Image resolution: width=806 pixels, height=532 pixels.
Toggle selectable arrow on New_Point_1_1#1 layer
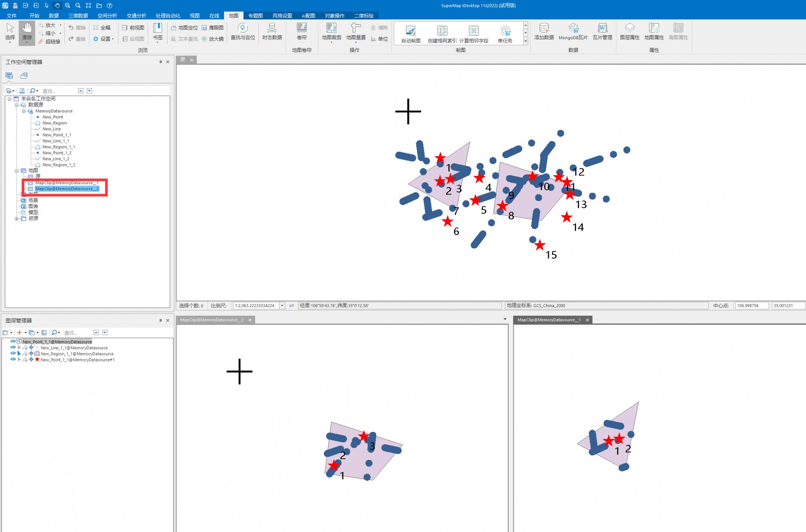click(x=19, y=359)
